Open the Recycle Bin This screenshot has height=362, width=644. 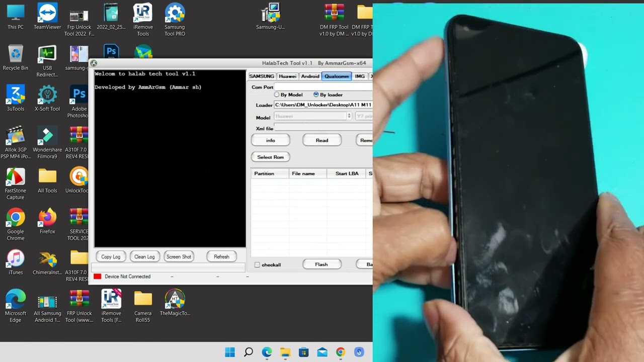(x=16, y=58)
